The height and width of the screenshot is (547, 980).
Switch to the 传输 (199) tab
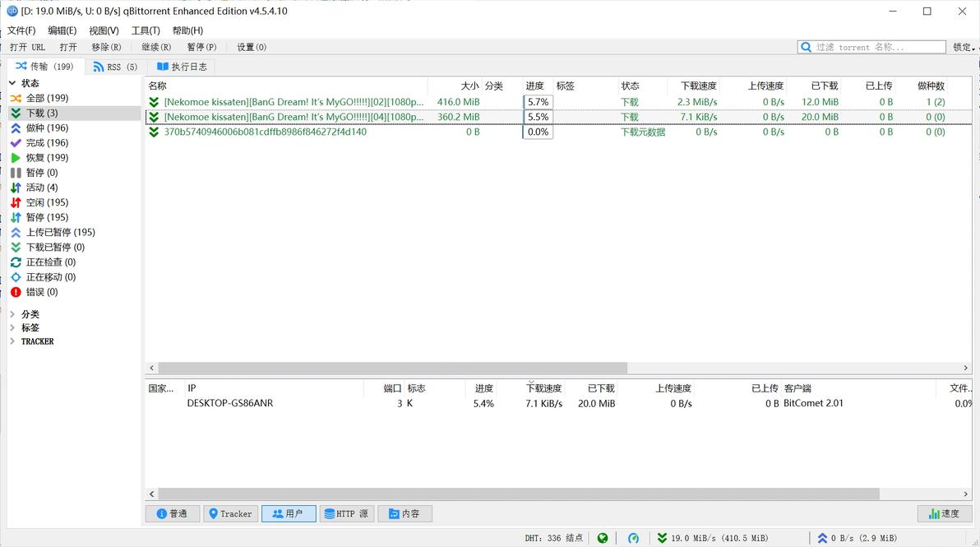point(44,67)
